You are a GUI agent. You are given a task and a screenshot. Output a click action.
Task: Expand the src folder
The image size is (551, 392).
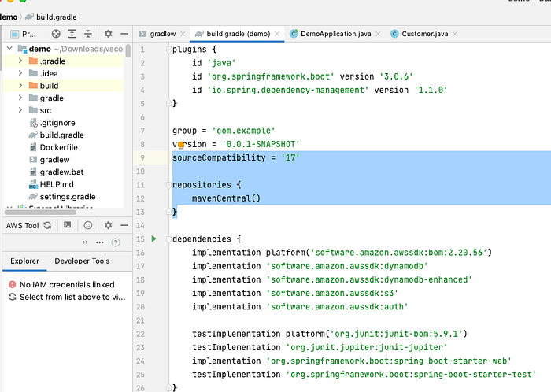point(20,110)
